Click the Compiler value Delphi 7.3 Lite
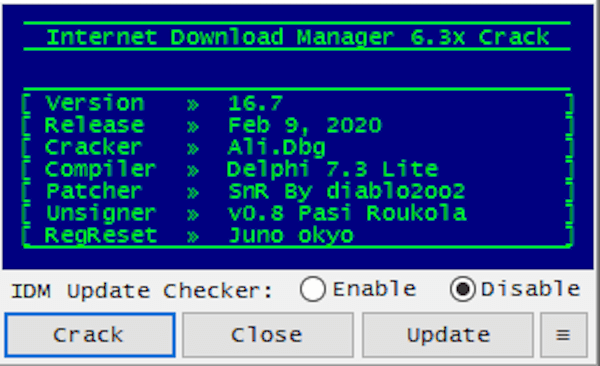This screenshot has width=600, height=366. click(332, 170)
